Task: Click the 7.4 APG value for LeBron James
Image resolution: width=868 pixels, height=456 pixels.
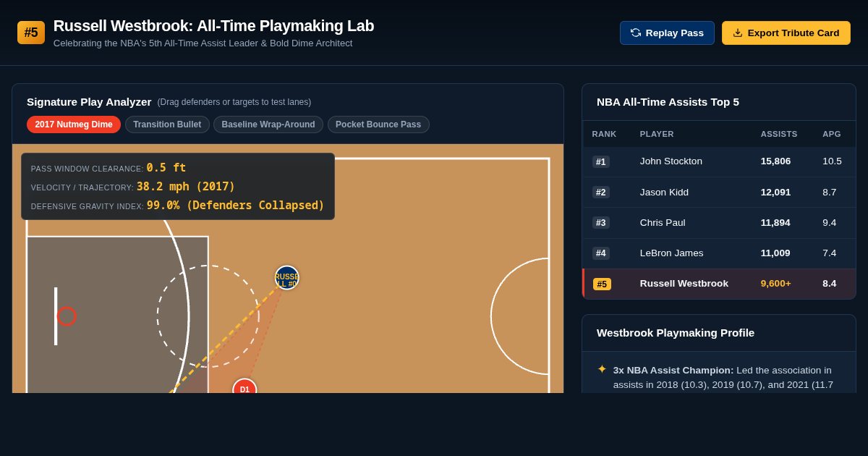Action: pyautogui.click(x=829, y=253)
